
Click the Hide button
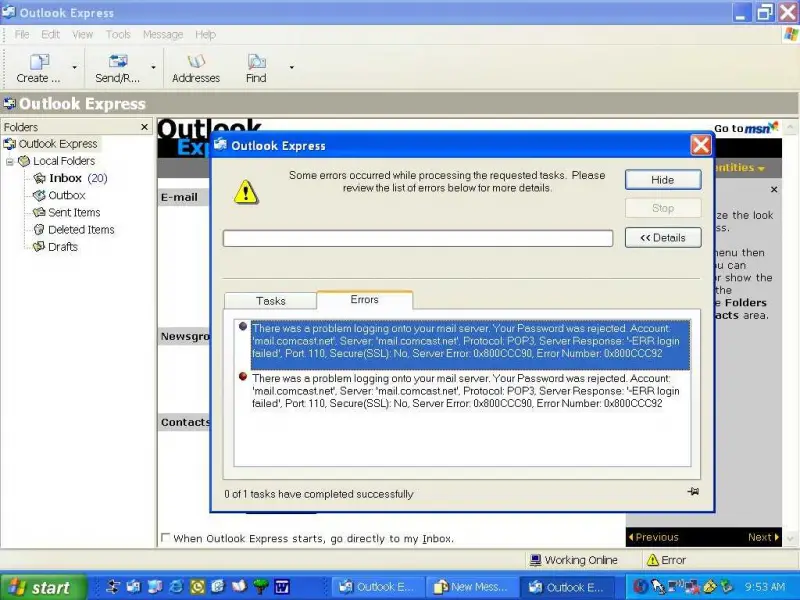coord(663,180)
